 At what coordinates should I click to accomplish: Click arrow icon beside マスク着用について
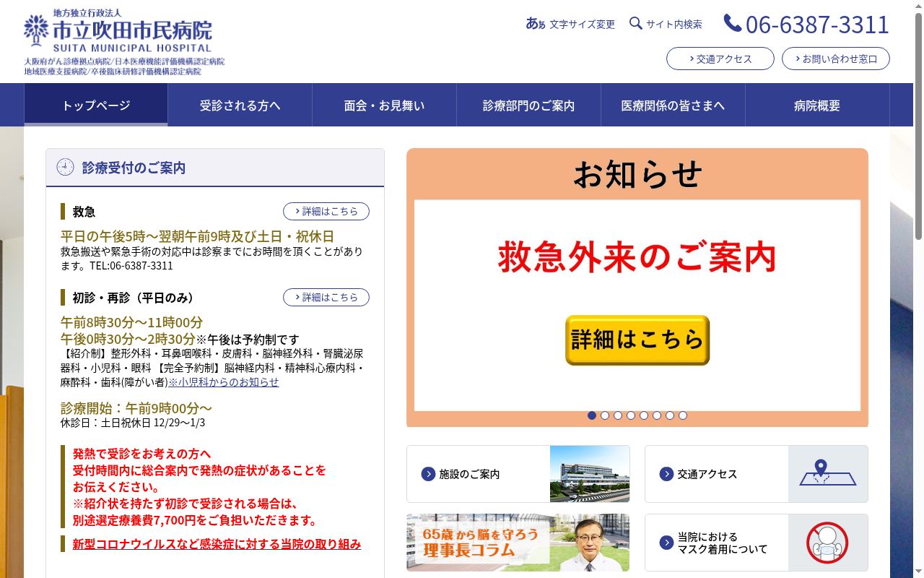tap(666, 543)
